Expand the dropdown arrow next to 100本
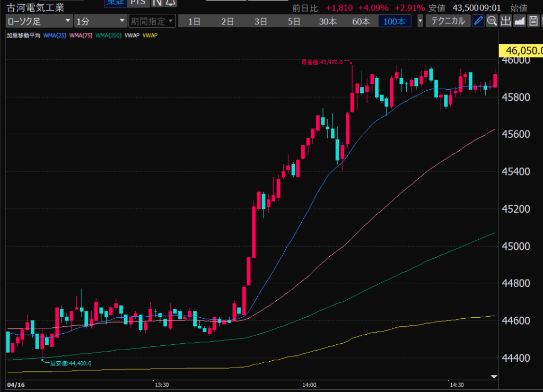 (x=421, y=21)
